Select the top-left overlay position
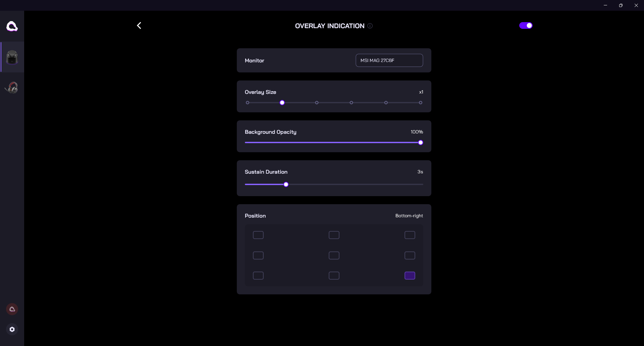 click(x=258, y=235)
